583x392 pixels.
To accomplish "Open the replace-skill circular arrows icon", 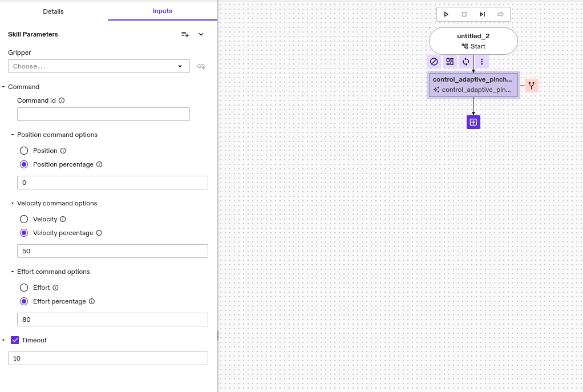I will (466, 61).
